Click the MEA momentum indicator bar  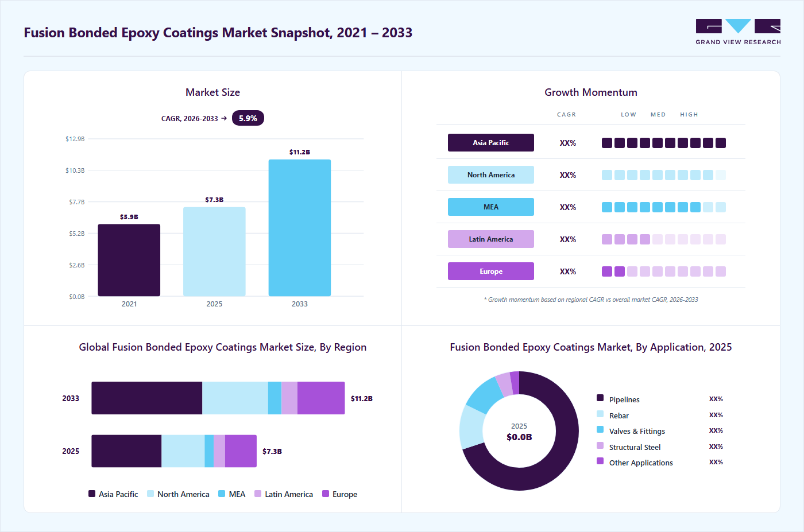pos(664,207)
